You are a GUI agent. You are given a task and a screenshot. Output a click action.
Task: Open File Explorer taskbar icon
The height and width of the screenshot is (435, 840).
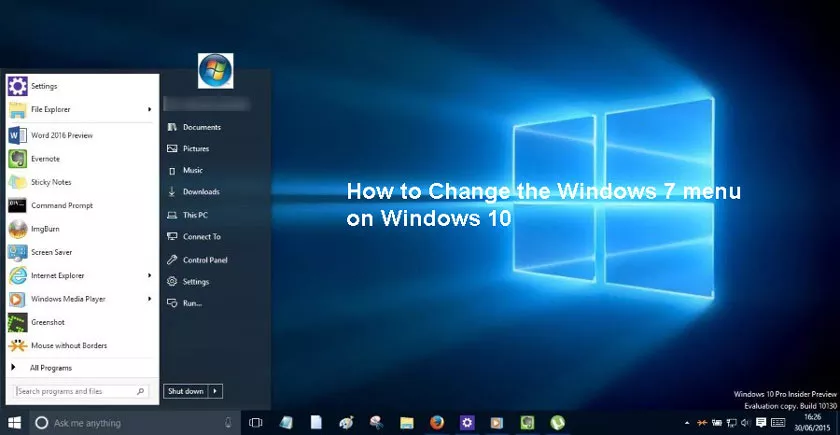click(x=407, y=423)
